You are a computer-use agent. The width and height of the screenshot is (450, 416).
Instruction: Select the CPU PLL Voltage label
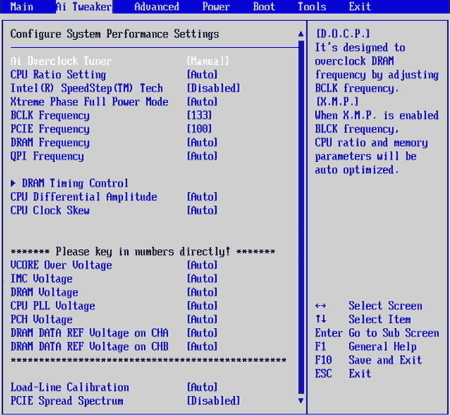click(x=53, y=306)
